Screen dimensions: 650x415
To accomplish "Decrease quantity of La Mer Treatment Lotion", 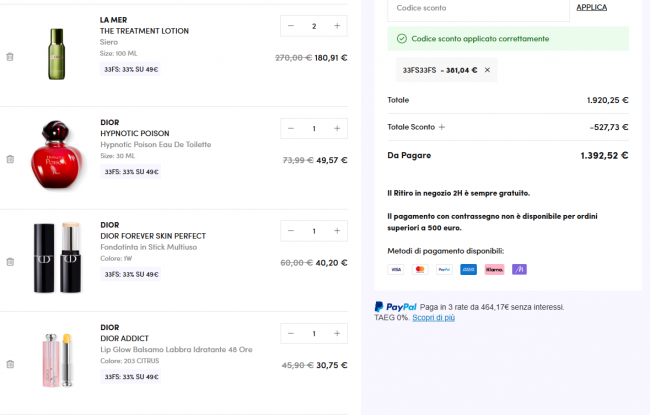I will click(291, 26).
